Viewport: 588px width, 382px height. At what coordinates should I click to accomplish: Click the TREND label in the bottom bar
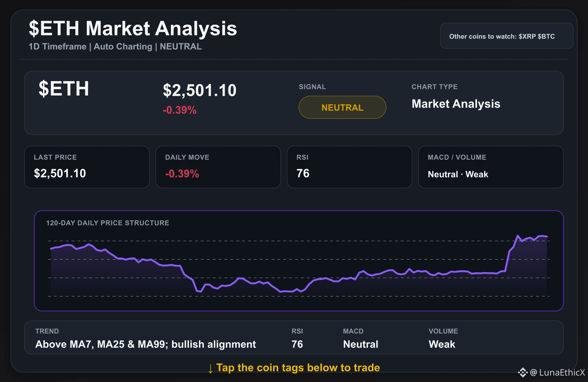point(47,331)
